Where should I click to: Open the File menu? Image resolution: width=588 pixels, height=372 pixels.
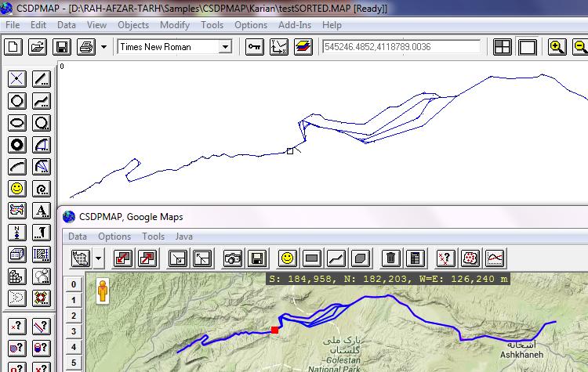[13, 25]
